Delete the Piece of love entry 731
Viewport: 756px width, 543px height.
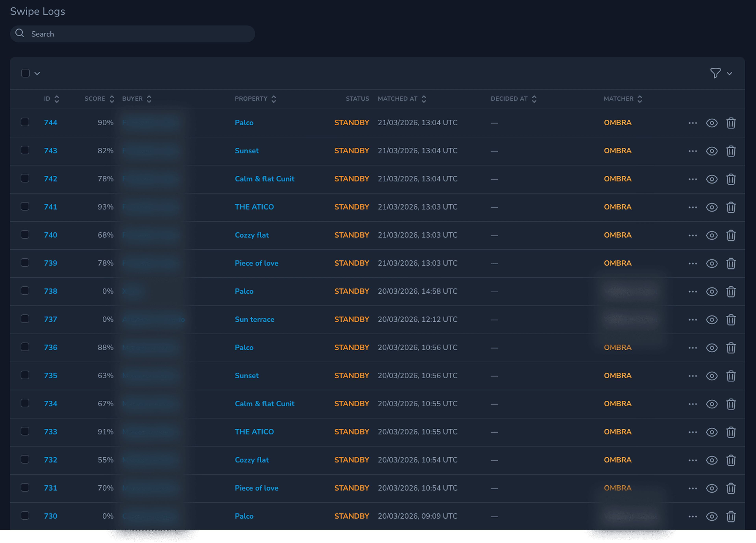pyautogui.click(x=731, y=488)
